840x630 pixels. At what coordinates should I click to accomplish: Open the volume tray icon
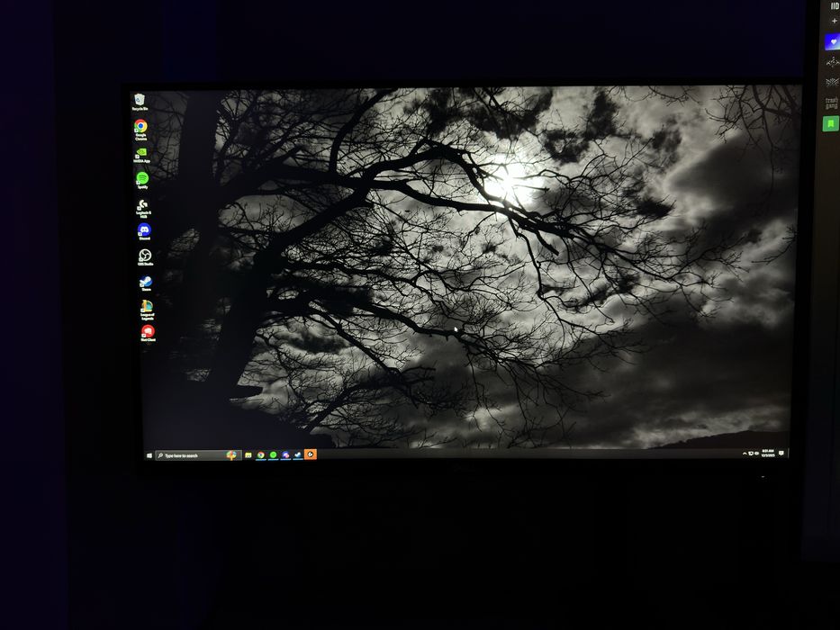(757, 454)
